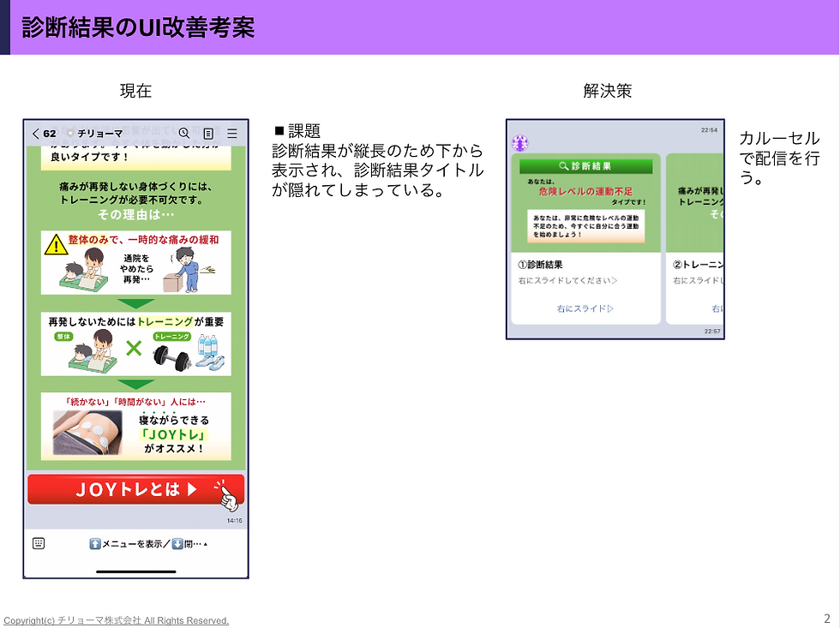Viewport: 840px width, 628px height.
Task: Switch to the チリョーマ chat tab
Action: [x=100, y=133]
